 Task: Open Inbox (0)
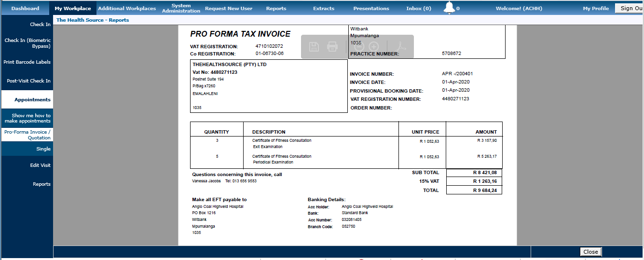pyautogui.click(x=419, y=8)
